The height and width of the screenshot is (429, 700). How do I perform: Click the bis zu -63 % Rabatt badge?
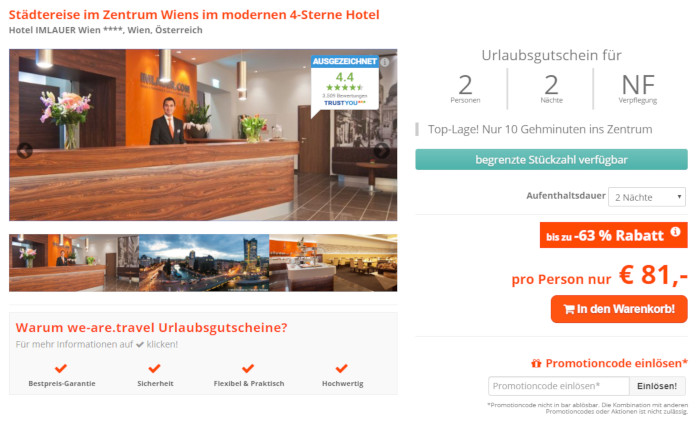coord(613,235)
